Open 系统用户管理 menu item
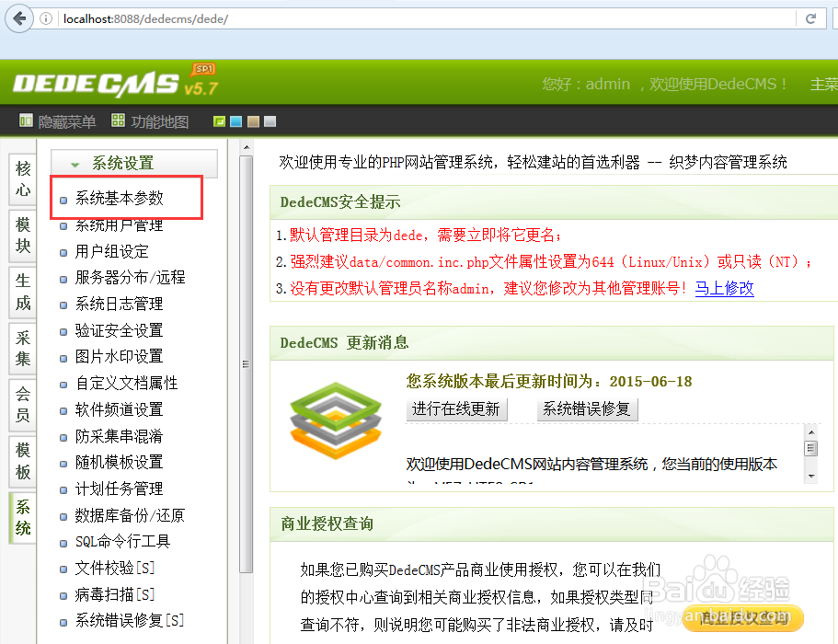Screen dimensions: 838x644 (x=120, y=225)
